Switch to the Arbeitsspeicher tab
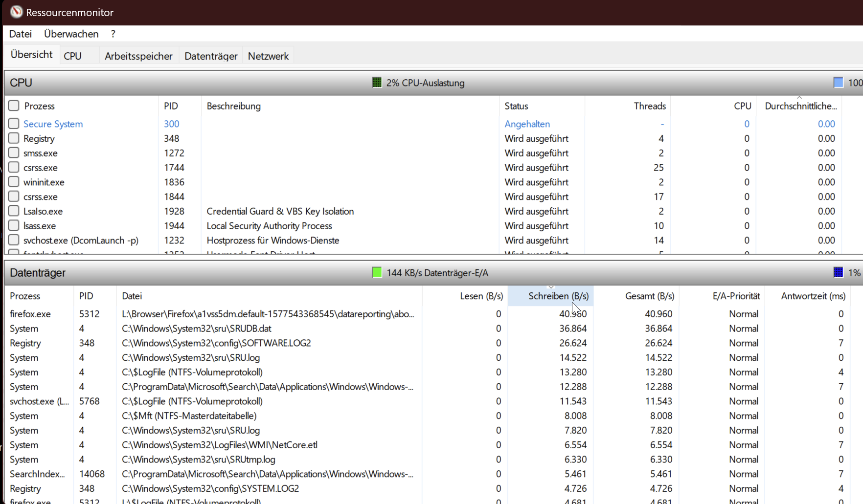Image resolution: width=863 pixels, height=504 pixels. pyautogui.click(x=138, y=56)
